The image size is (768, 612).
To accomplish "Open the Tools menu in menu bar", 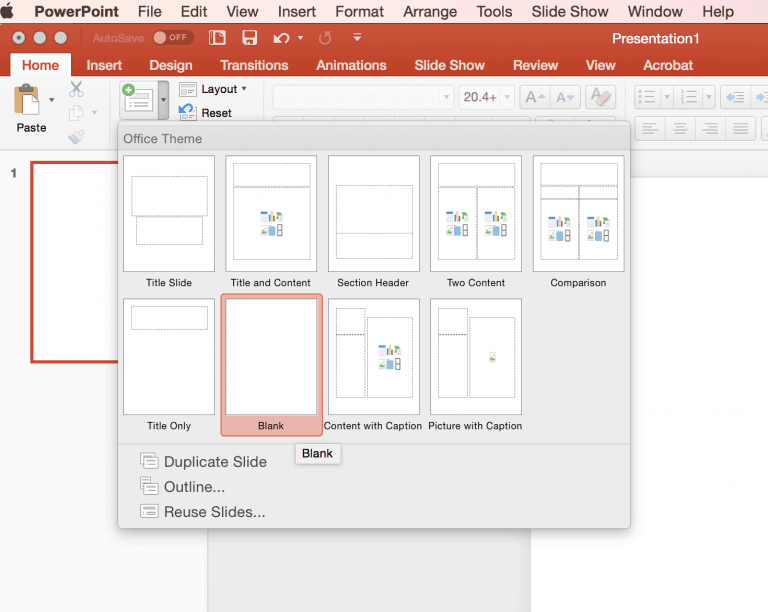I will pyautogui.click(x=494, y=11).
